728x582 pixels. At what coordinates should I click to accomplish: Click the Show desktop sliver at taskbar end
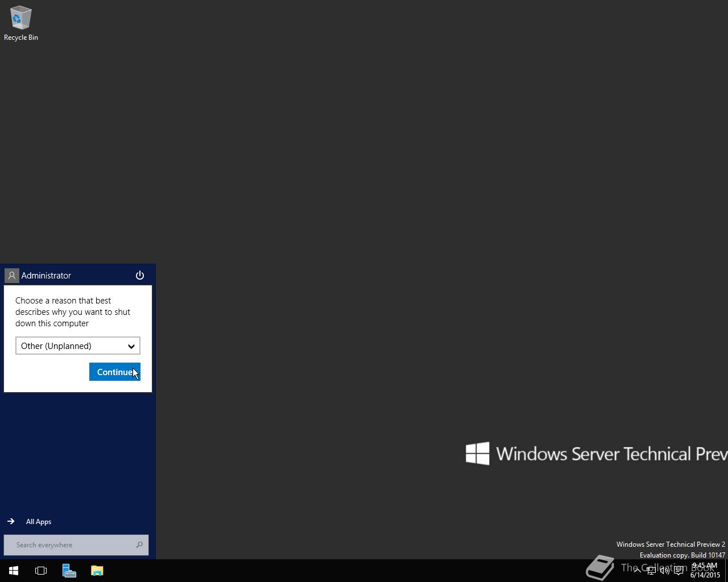click(x=726, y=571)
